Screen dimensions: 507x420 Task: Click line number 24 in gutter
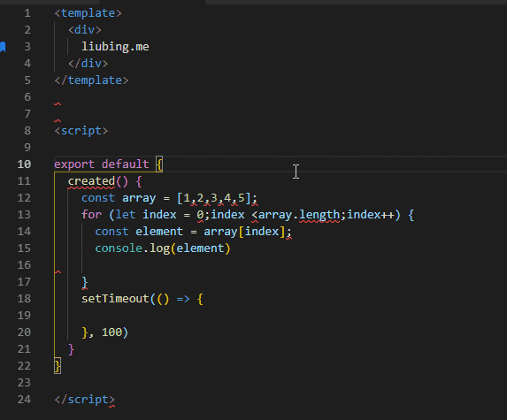pyautogui.click(x=24, y=400)
